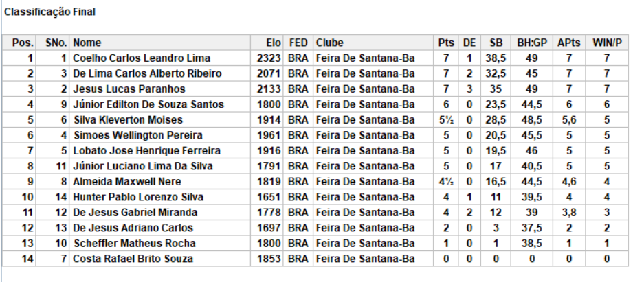Click Scheffler Matheus Rocha name
The image size is (644, 282).
click(134, 244)
